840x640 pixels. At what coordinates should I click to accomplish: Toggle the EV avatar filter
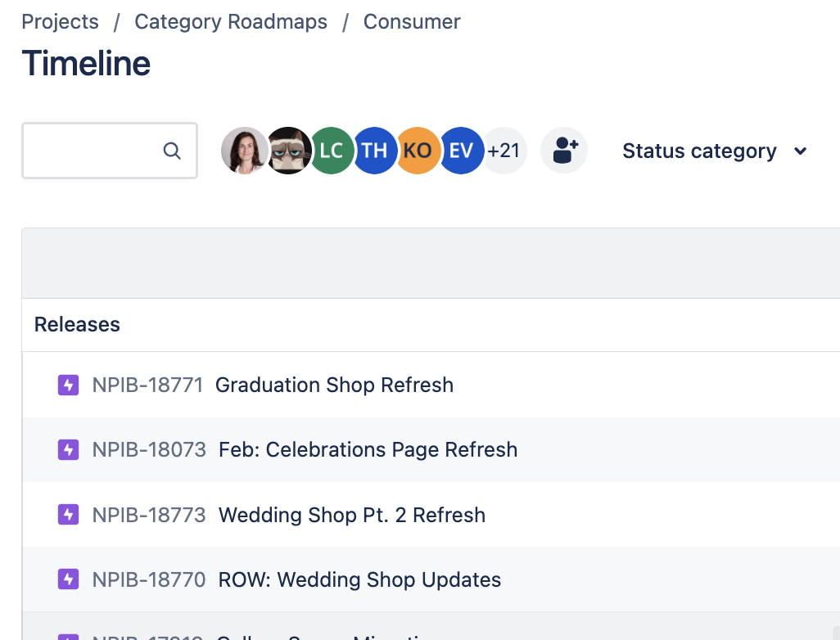pyautogui.click(x=461, y=151)
